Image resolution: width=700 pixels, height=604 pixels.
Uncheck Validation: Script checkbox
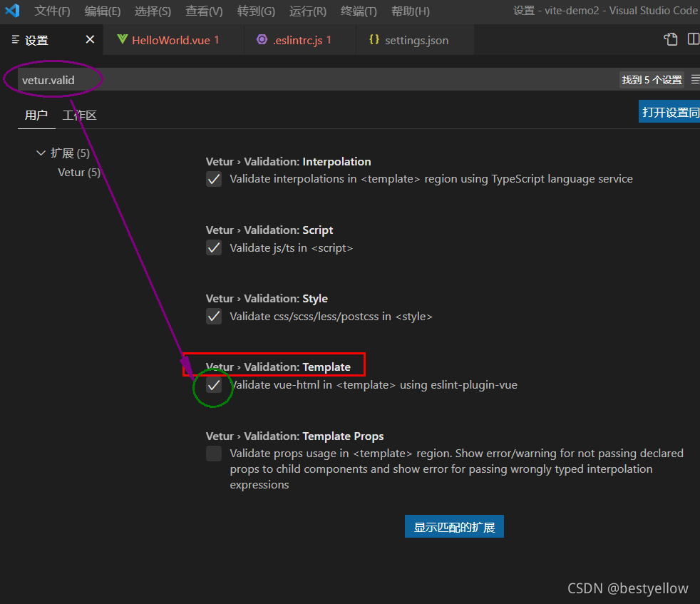(214, 247)
